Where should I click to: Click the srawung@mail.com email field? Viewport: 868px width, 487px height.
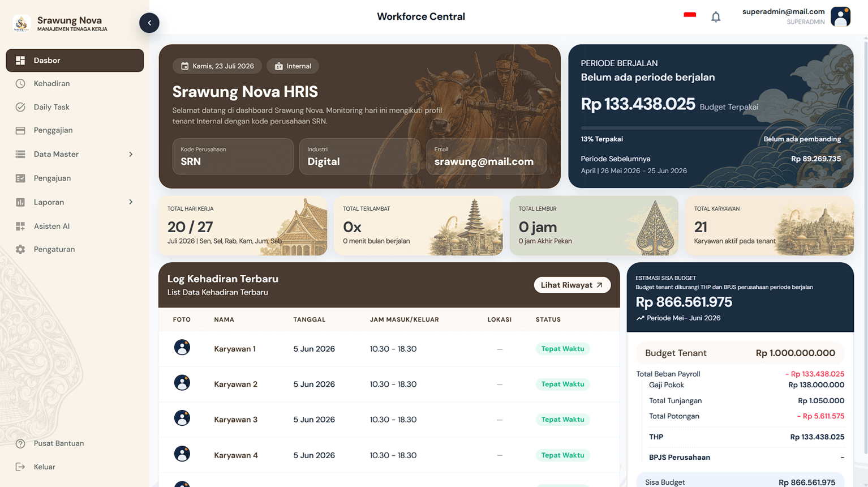(x=486, y=156)
